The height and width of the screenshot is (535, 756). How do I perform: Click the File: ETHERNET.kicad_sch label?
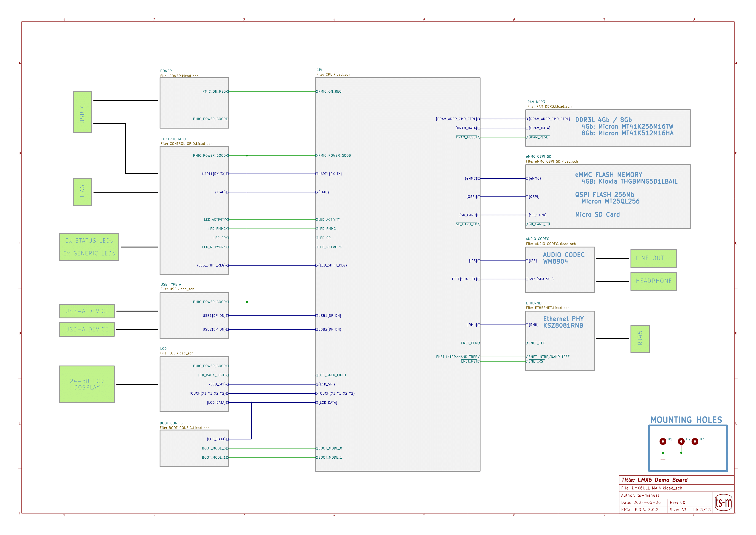[548, 308]
